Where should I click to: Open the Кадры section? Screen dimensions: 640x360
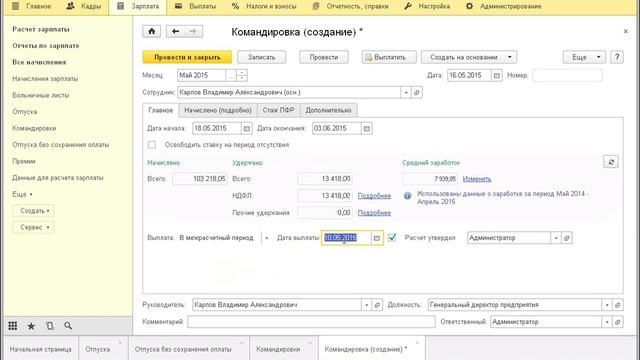tap(84, 7)
